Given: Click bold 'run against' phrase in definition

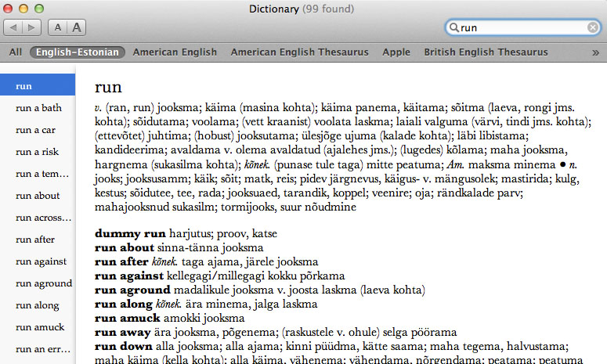Looking at the screenshot, I should pyautogui.click(x=129, y=276).
